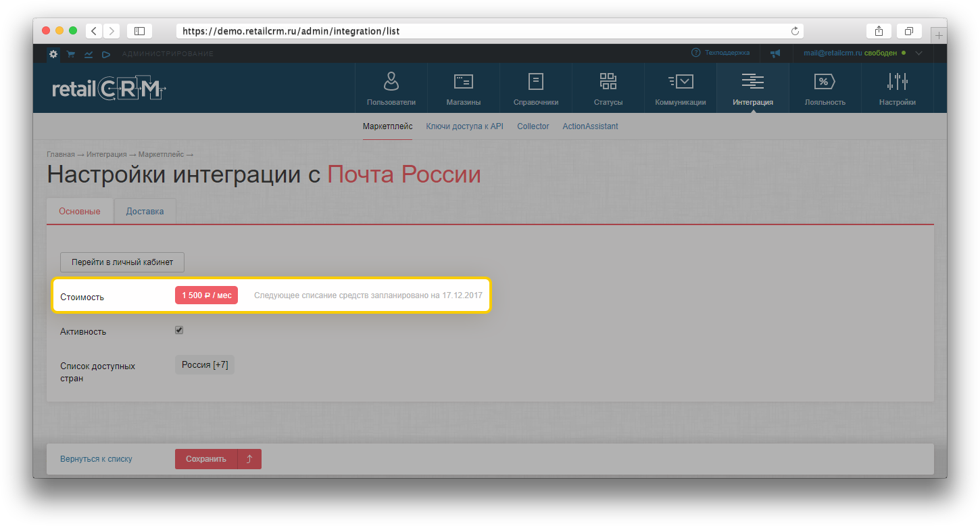Open the Коммуникации section
The height and width of the screenshot is (526, 980).
(x=681, y=89)
